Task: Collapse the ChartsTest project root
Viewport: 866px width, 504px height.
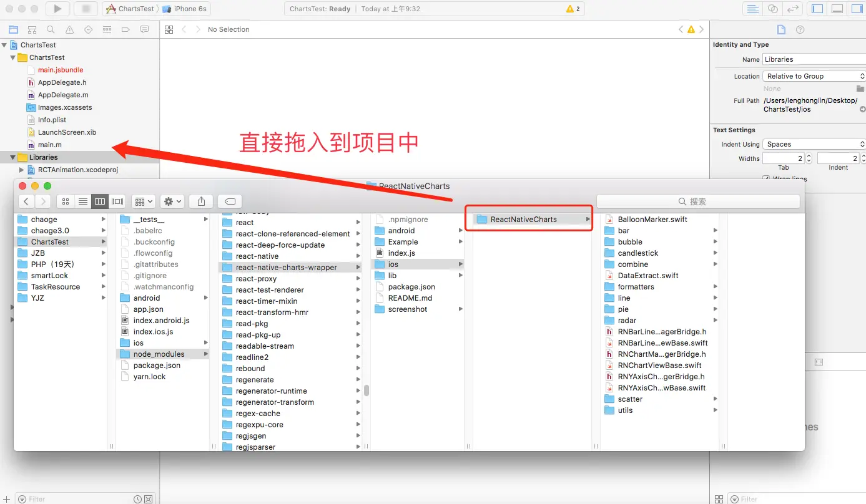Action: point(4,45)
